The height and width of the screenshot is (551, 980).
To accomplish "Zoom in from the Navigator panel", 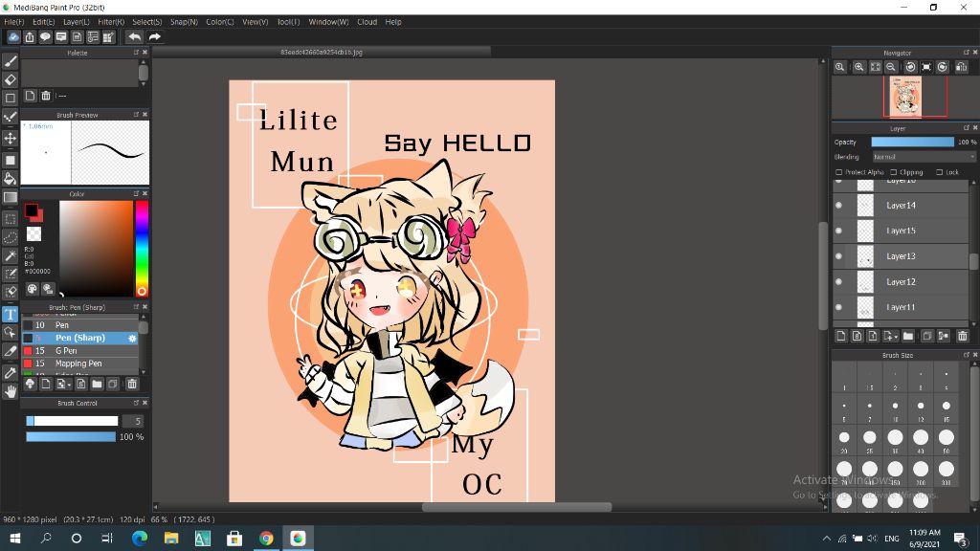I will [859, 67].
